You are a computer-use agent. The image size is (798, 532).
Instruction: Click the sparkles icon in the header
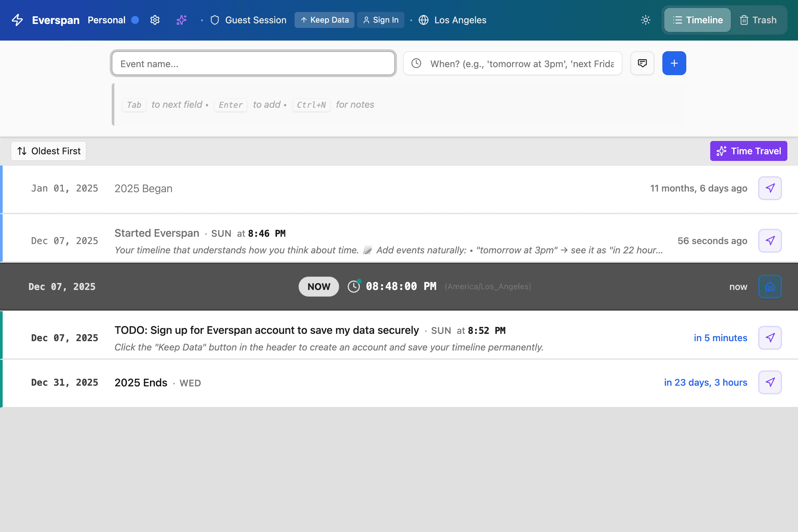pyautogui.click(x=181, y=20)
